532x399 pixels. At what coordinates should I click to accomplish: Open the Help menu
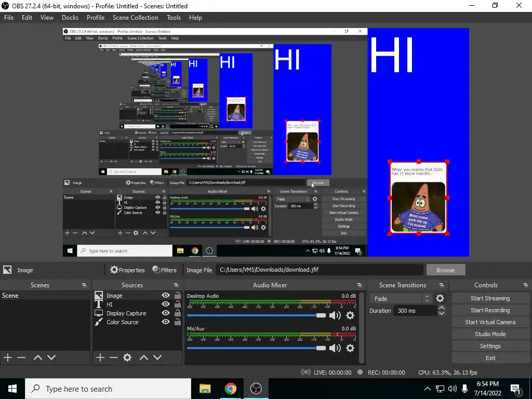(195, 18)
